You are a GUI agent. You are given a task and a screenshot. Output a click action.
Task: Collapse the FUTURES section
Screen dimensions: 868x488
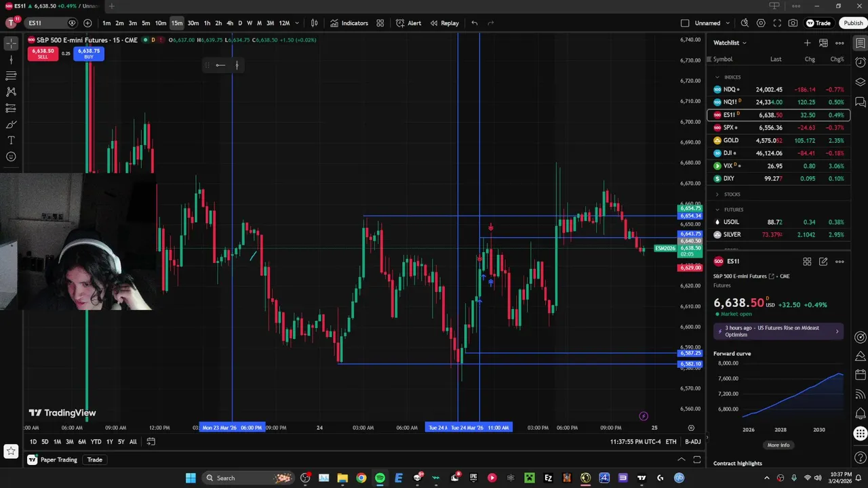[717, 209]
